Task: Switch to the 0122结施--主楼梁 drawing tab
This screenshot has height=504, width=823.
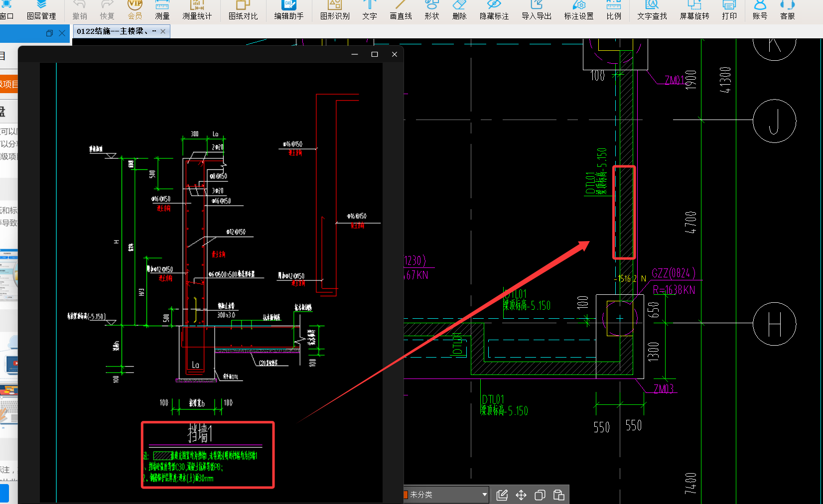Action: pos(117,31)
